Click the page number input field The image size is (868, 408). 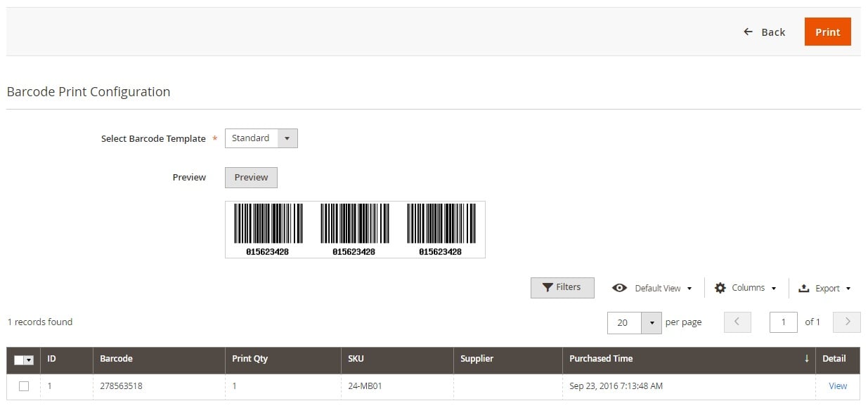pos(783,322)
